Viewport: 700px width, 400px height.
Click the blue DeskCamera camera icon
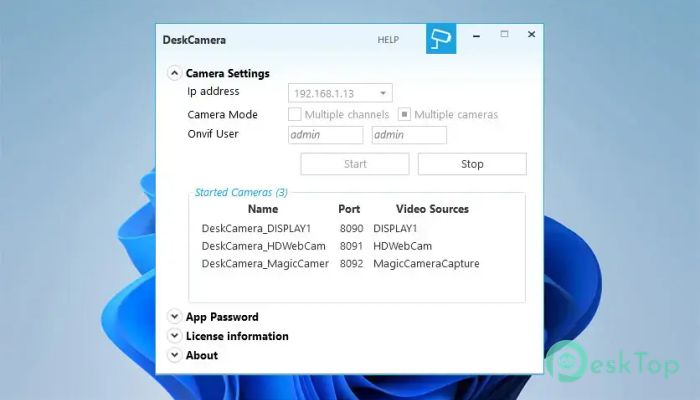(x=441, y=39)
